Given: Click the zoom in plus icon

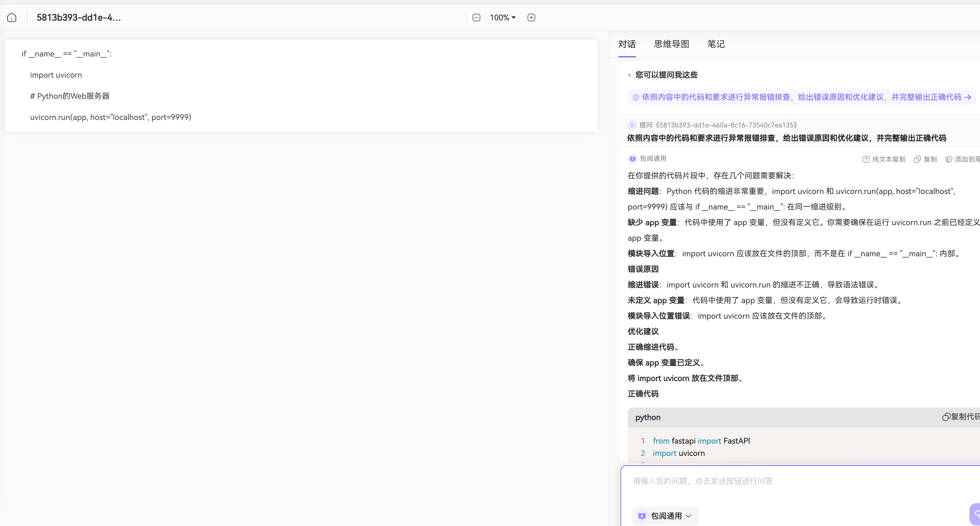Looking at the screenshot, I should pyautogui.click(x=531, y=18).
